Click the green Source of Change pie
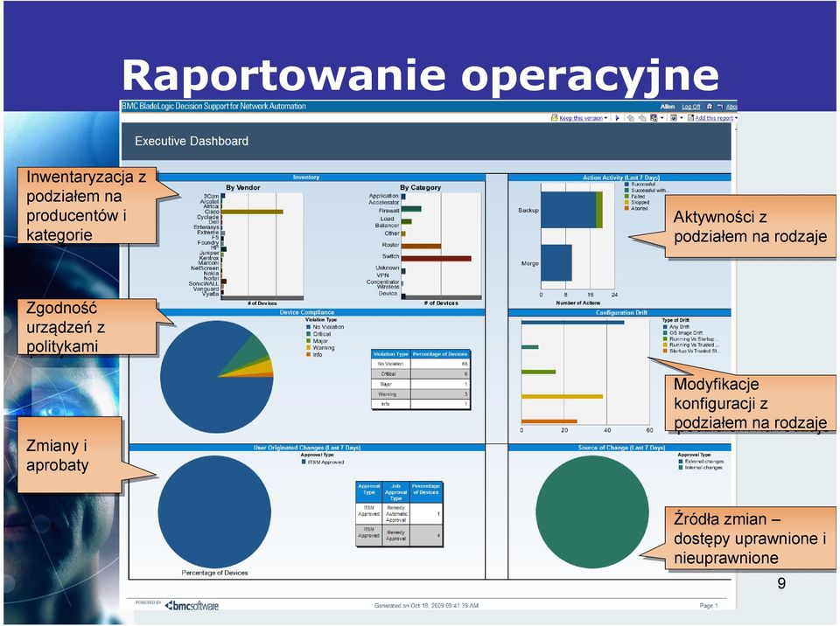Screen dimensions: 840x626 coord(592,512)
